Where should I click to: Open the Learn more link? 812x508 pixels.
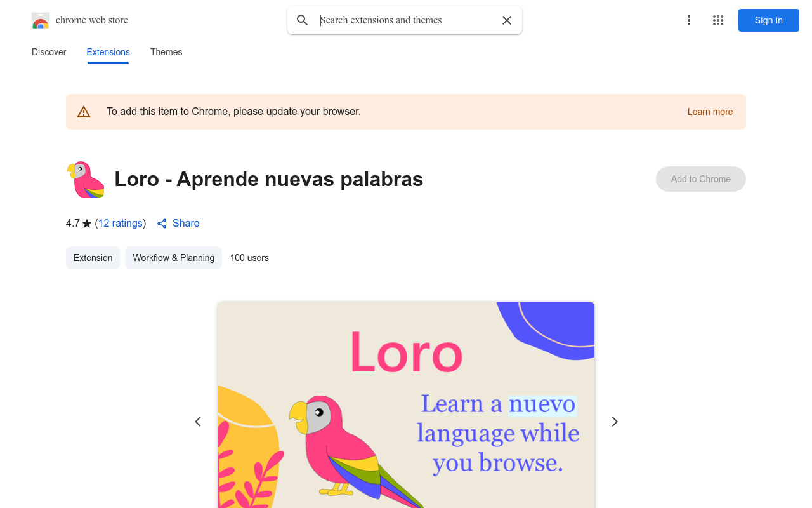pos(710,112)
